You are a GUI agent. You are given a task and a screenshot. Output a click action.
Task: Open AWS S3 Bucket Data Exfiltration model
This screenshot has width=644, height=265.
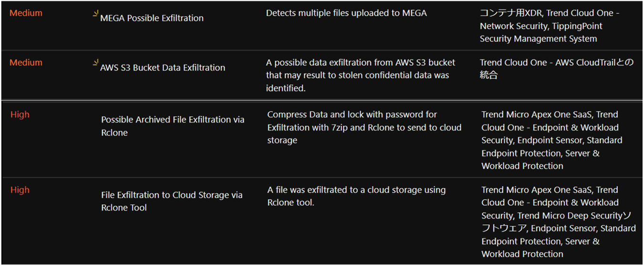click(x=162, y=68)
